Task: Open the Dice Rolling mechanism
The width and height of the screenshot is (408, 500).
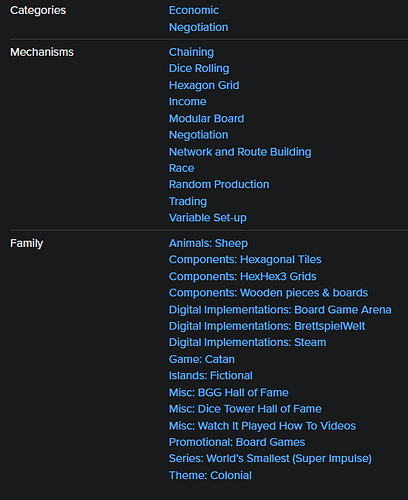Action: (x=199, y=68)
